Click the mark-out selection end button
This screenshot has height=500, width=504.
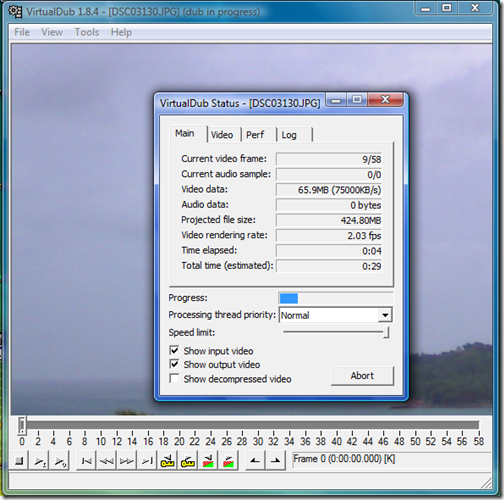[275, 461]
